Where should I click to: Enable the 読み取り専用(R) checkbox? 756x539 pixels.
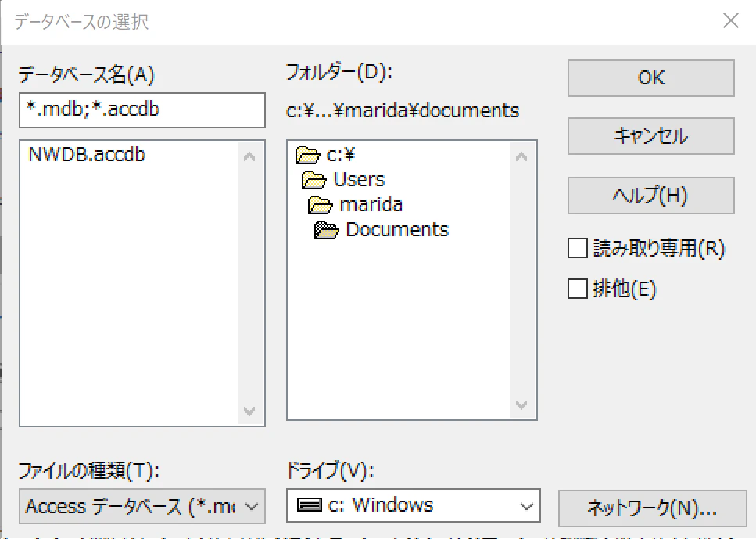(x=578, y=249)
